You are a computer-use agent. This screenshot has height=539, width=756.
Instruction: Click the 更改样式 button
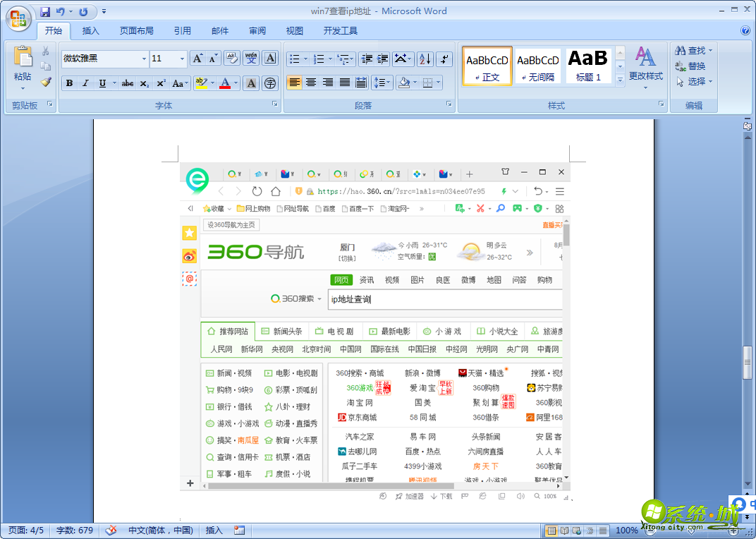tap(647, 68)
